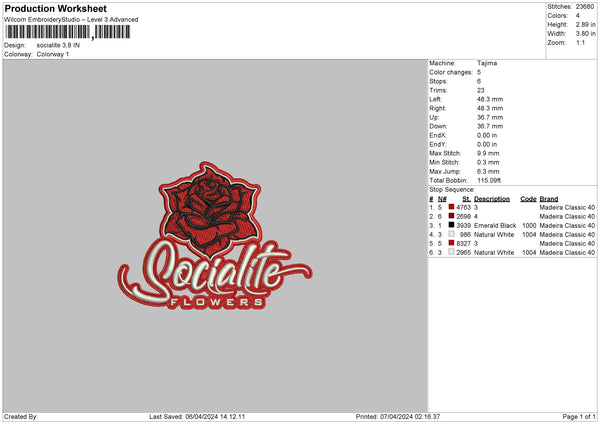Click the Socialite Flowers embroidery design preview
This screenshot has height=424, width=600.
coord(215,236)
